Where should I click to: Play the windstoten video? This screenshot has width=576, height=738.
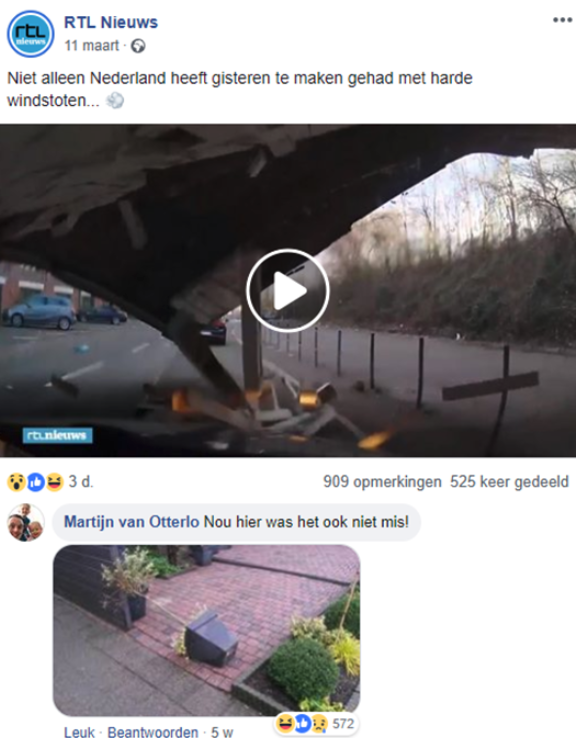(288, 290)
